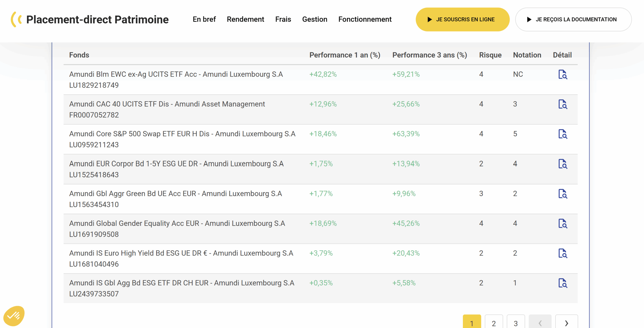
Task: Click the +13,94% performance value
Action: coord(406,164)
